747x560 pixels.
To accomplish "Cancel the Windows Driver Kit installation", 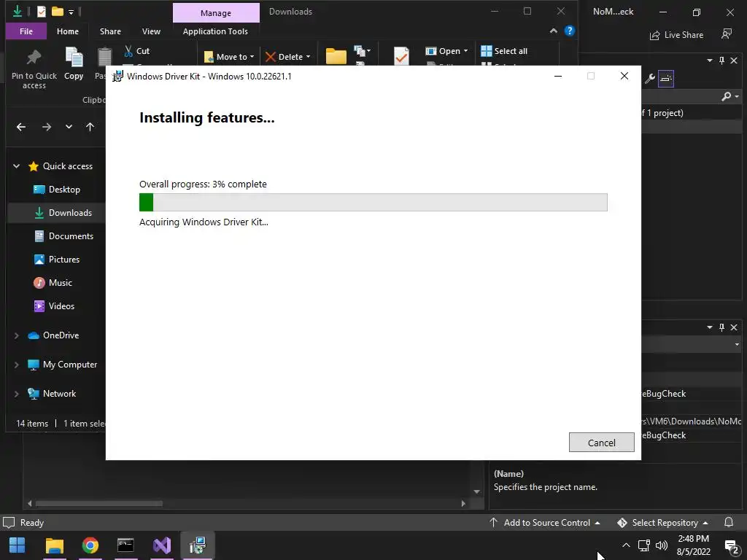I will point(601,443).
